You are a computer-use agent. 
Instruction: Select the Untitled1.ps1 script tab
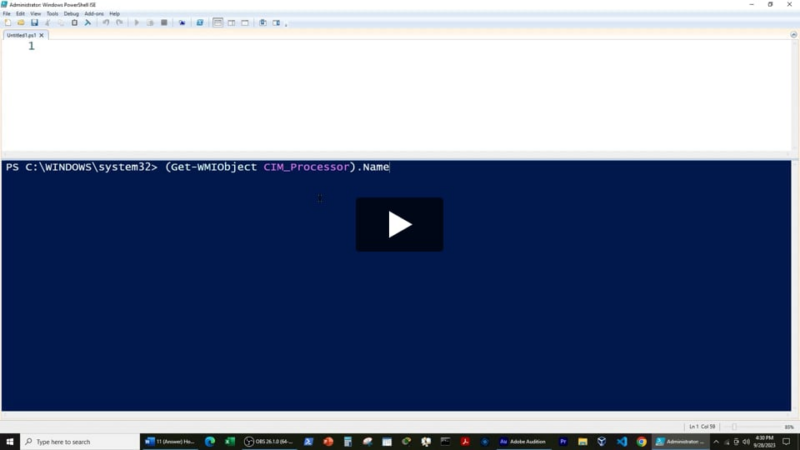(x=20, y=35)
